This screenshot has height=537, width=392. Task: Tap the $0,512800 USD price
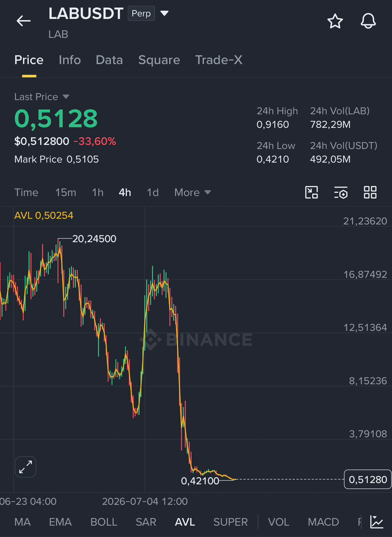pyautogui.click(x=42, y=141)
